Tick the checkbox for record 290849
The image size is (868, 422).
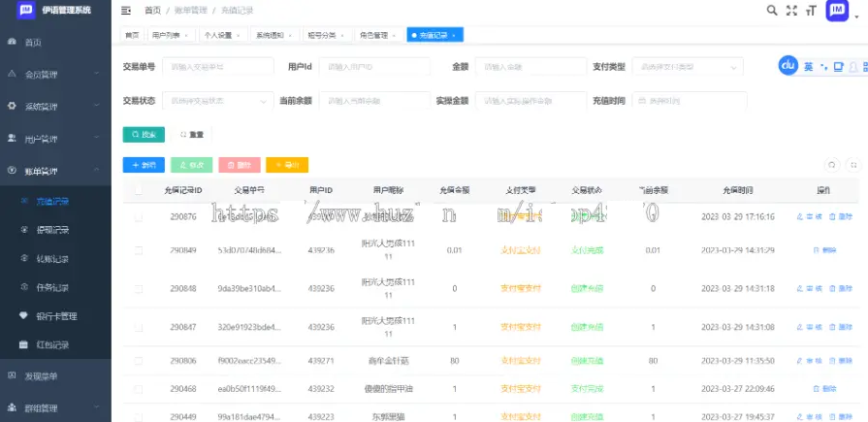pyautogui.click(x=139, y=250)
